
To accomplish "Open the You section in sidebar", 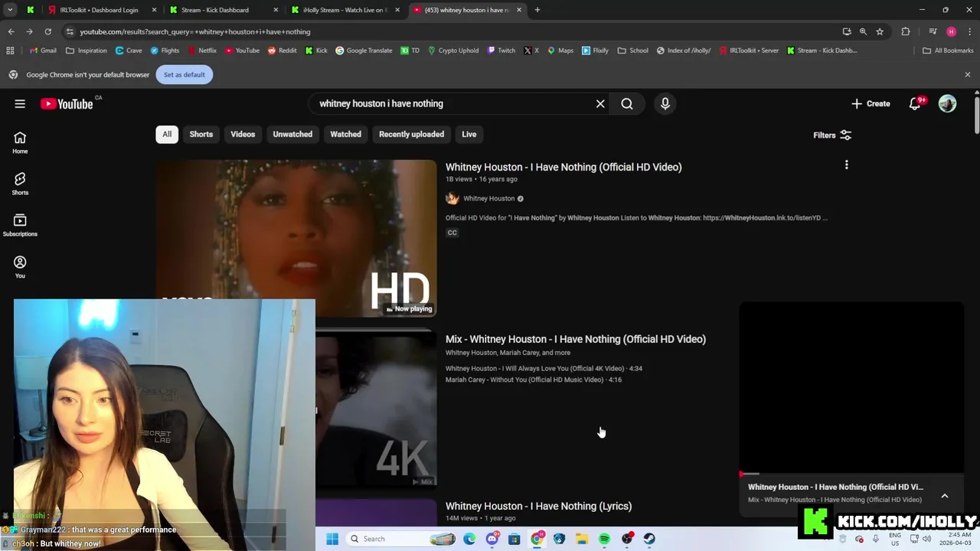I will [20, 267].
